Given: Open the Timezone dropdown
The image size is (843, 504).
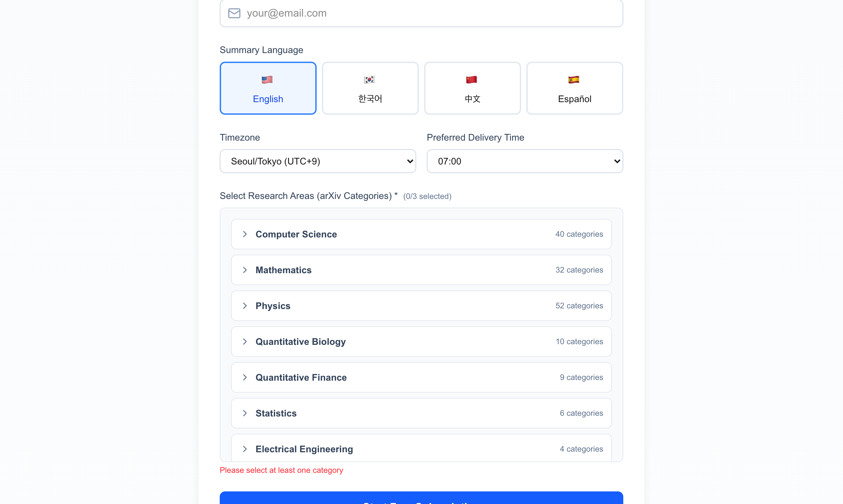Looking at the screenshot, I should [x=318, y=161].
